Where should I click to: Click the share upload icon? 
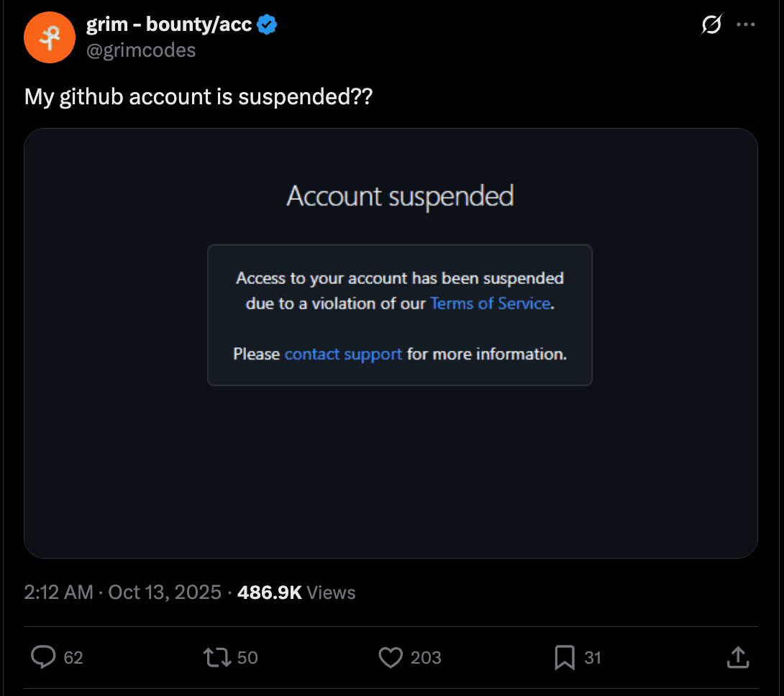pos(738,656)
